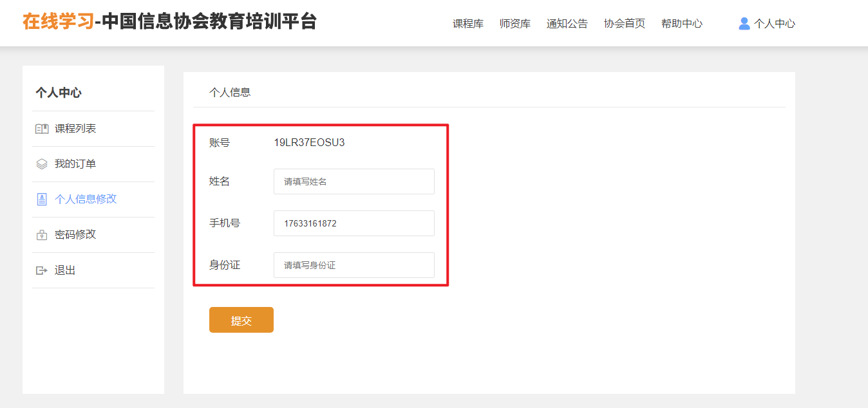
Task: Click the account number 19LR37EOSU3
Action: (309, 143)
